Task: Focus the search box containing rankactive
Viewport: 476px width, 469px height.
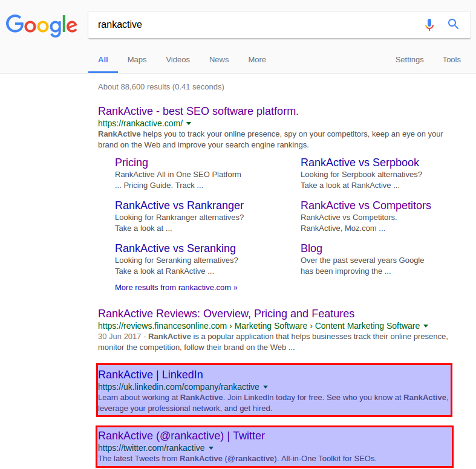Action: click(279, 25)
